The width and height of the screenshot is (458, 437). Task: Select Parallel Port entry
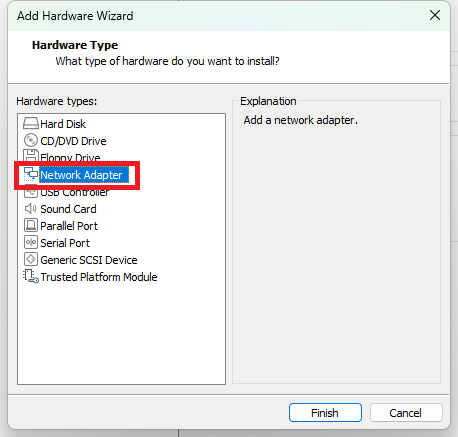coord(69,226)
